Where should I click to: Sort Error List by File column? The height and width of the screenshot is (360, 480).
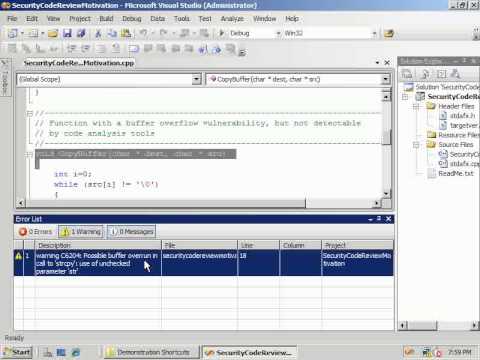coord(200,245)
